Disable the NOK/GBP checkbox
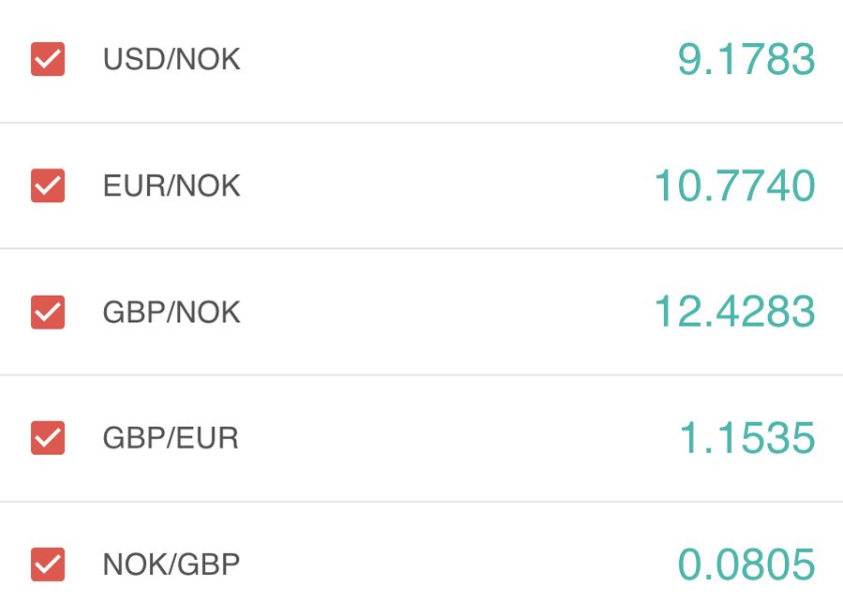The width and height of the screenshot is (843, 616). [48, 565]
